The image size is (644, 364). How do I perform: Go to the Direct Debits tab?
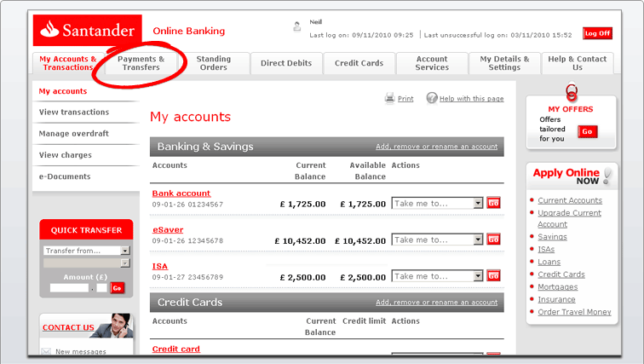[x=286, y=63]
